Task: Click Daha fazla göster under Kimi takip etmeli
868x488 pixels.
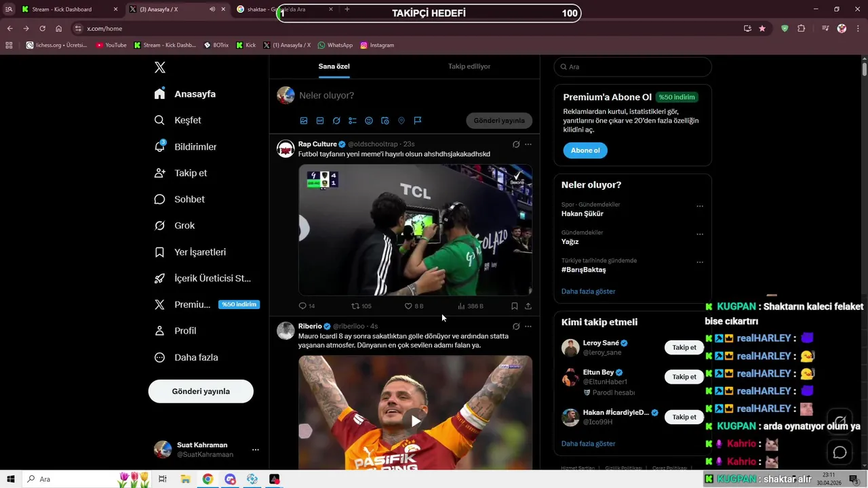Action: pyautogui.click(x=589, y=444)
